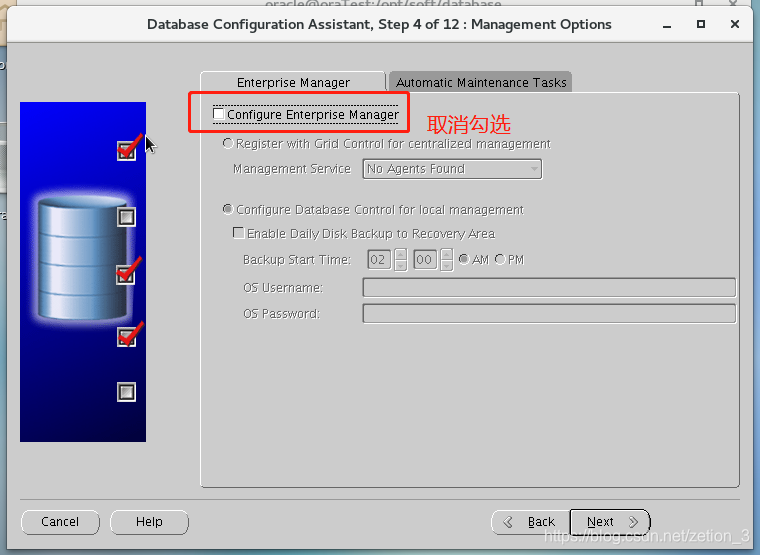This screenshot has height=555, width=760.
Task: Decrease the backup hour with down arrow
Action: pos(400,266)
